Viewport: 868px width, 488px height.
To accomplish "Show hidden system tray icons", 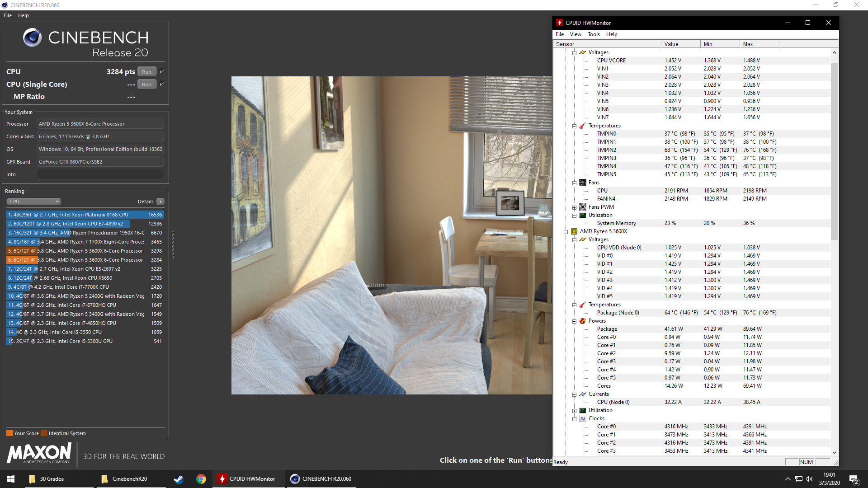I will 788,479.
